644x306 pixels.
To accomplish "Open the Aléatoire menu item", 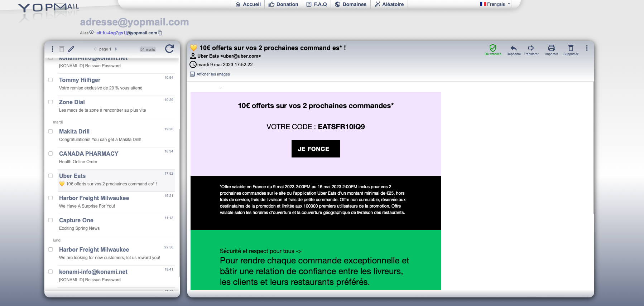I will coord(389,4).
